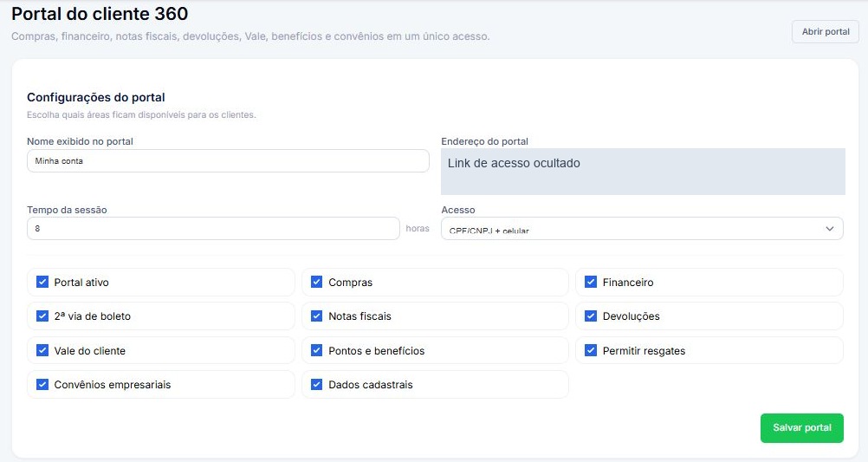
Task: Click the 'Escolha quais áreas' description text
Action: point(141,114)
